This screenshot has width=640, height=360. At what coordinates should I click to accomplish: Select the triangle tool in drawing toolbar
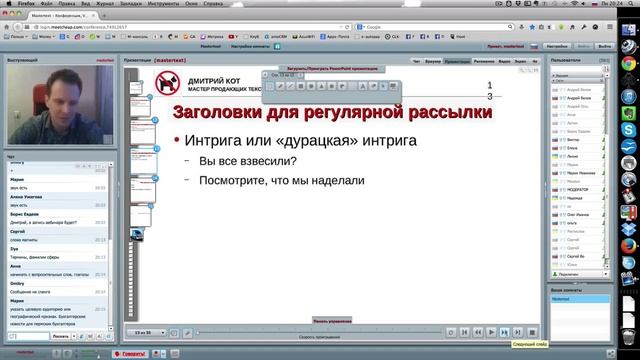coord(321,86)
